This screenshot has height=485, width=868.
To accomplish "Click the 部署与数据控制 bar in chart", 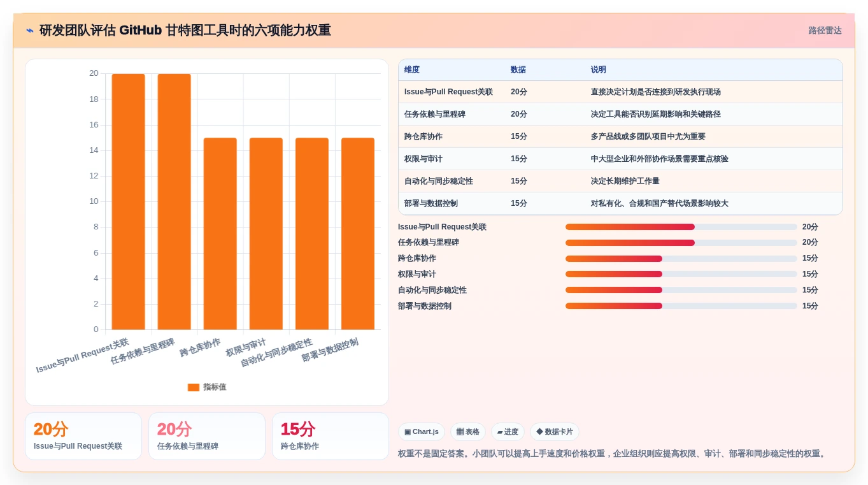I will click(x=358, y=234).
